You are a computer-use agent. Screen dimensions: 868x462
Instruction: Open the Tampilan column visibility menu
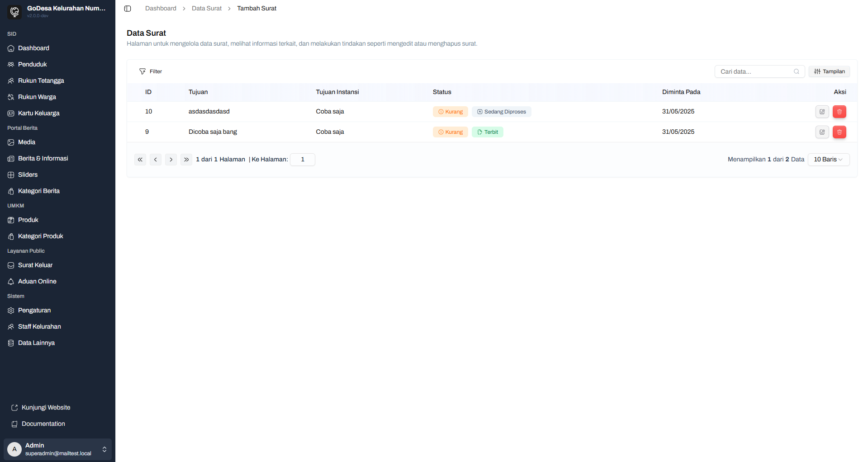coord(829,71)
